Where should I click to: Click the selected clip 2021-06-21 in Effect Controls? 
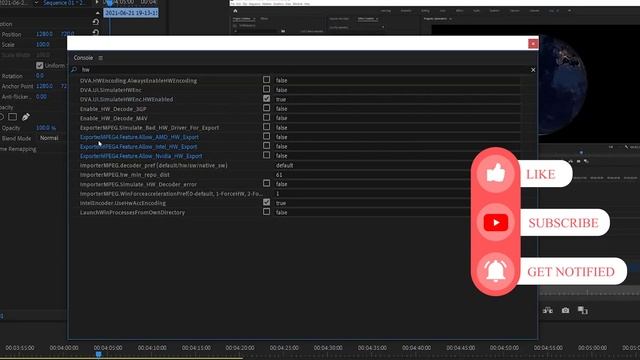131,13
